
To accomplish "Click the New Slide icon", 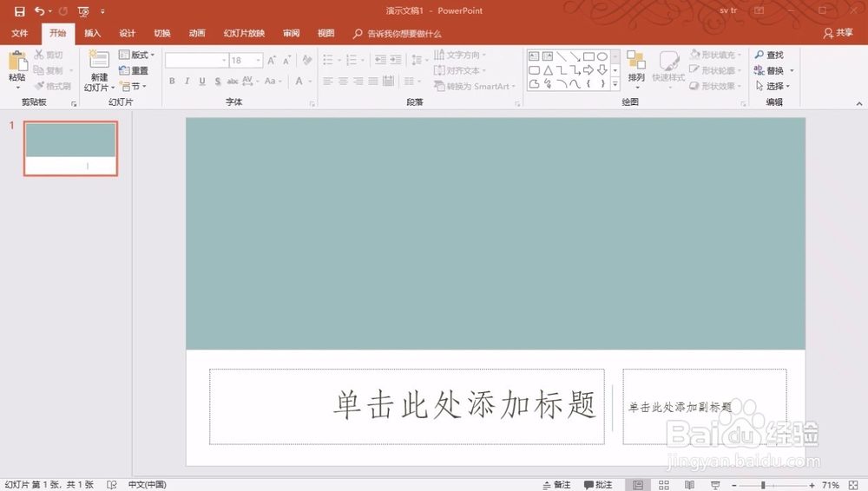I will point(99,60).
